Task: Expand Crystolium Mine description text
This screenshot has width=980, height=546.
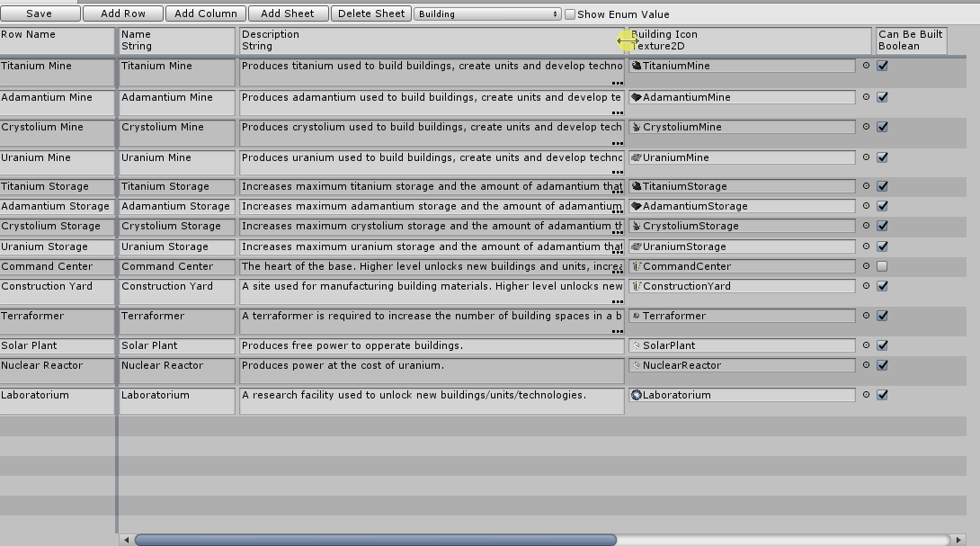Action: (618, 143)
